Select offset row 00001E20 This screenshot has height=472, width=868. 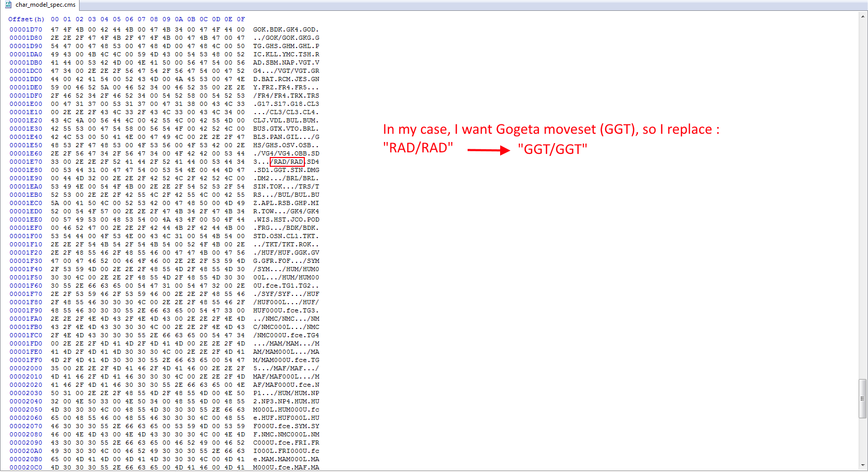click(26, 120)
